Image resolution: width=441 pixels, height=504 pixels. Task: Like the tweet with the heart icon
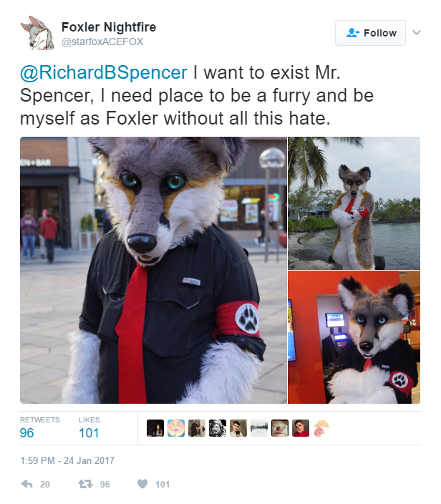[x=142, y=484]
